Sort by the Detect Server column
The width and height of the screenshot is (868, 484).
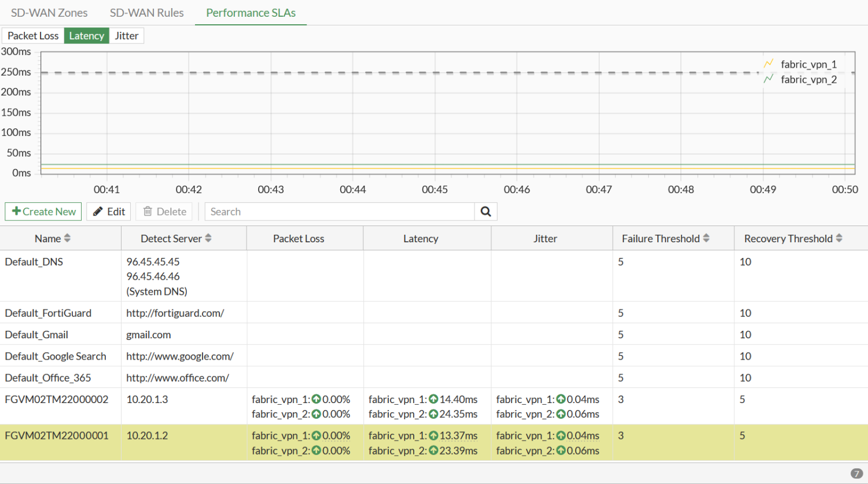[x=208, y=238]
